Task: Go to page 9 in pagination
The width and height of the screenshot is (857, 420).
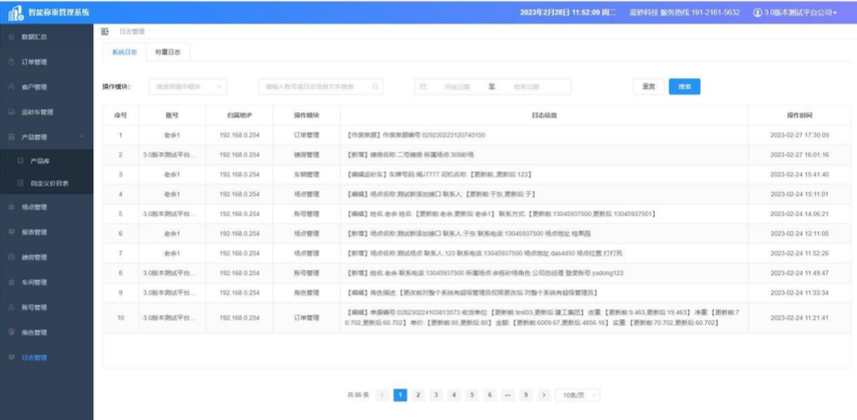Action: pos(525,395)
